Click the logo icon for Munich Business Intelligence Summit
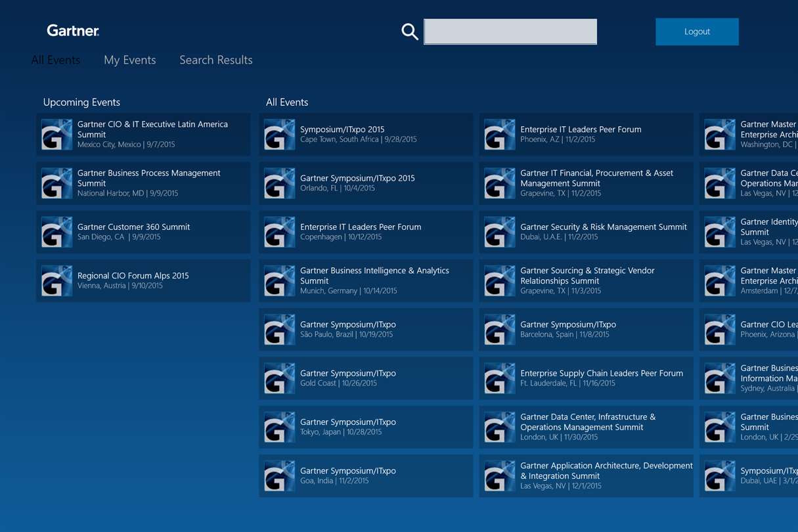Screen dimensions: 798x532 tap(280, 280)
